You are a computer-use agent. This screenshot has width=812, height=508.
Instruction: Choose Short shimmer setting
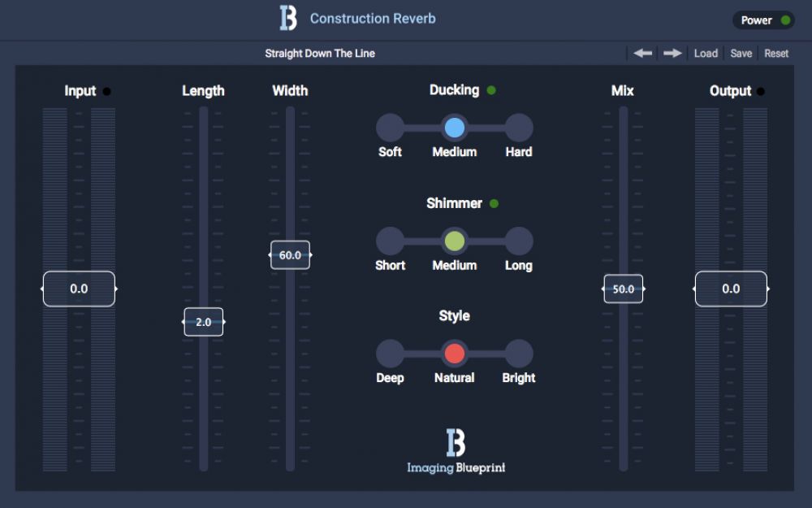click(390, 241)
